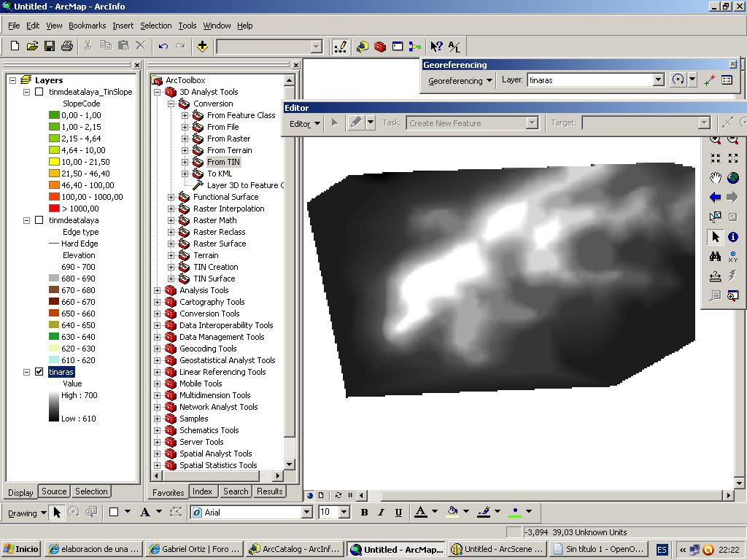Collapse the 3D Analyst Tools toolbox
Screen dimensions: 747x560
(158, 92)
